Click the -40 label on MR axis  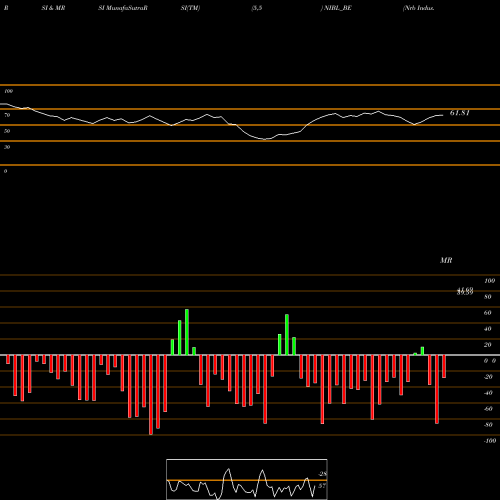pos(488,393)
